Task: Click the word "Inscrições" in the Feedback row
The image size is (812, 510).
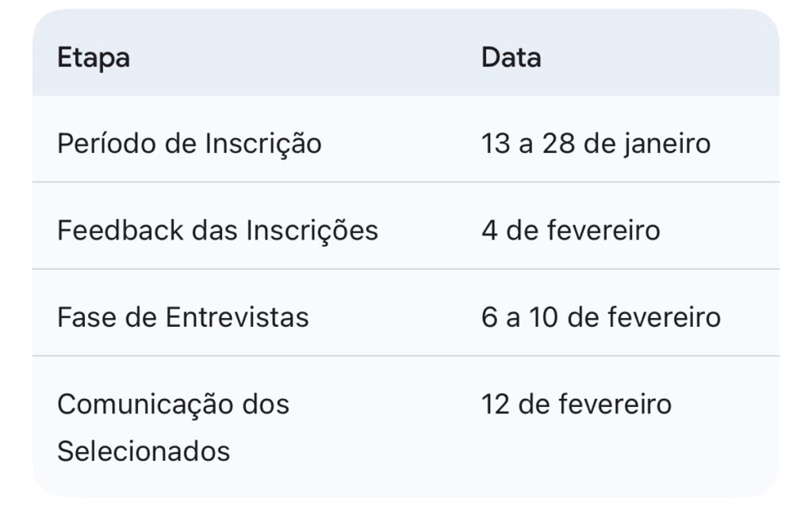Action: tap(312, 230)
